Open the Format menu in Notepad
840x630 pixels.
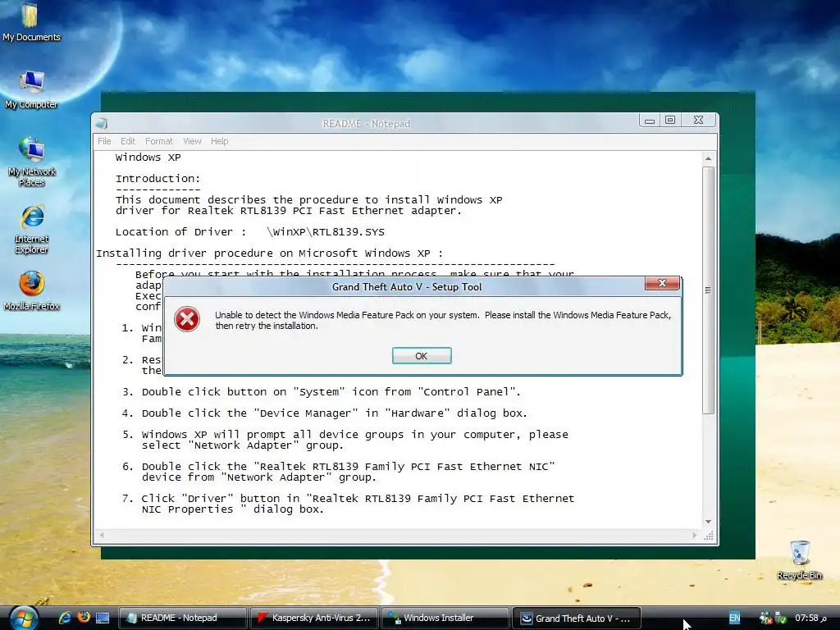coord(159,141)
